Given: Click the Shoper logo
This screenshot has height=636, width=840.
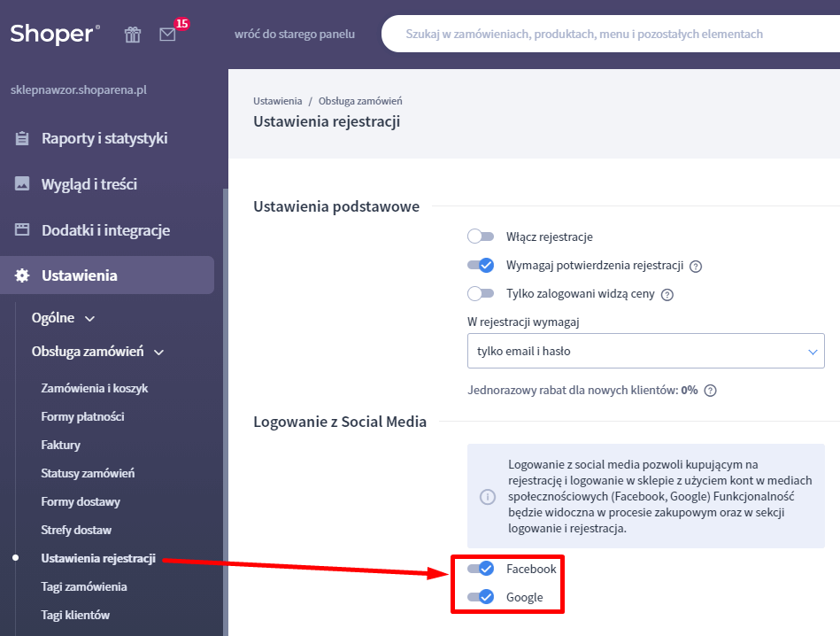Looking at the screenshot, I should tap(55, 34).
